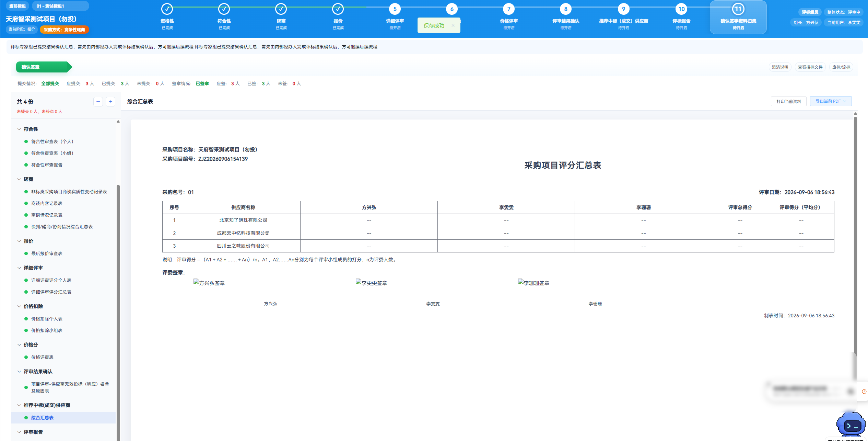Click the 废标/流标 button
The image size is (868, 441).
point(841,67)
